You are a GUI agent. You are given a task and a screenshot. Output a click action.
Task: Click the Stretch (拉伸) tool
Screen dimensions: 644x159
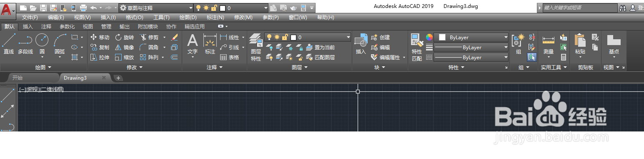click(100, 57)
